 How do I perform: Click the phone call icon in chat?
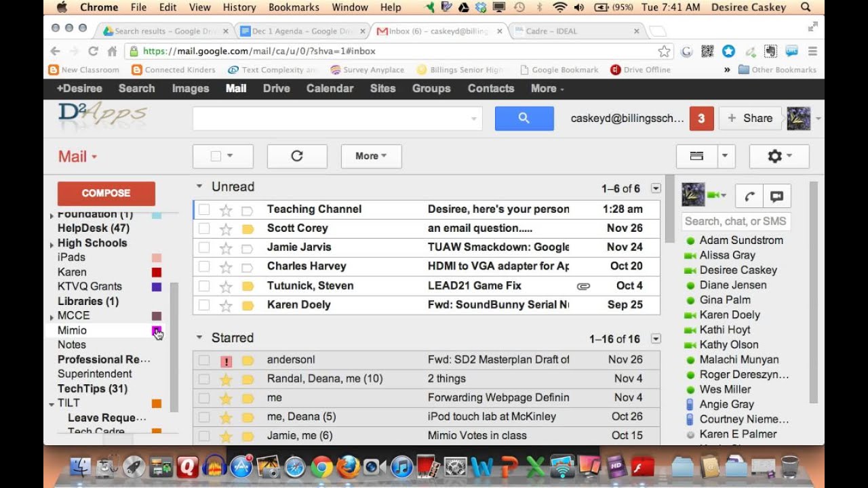750,197
